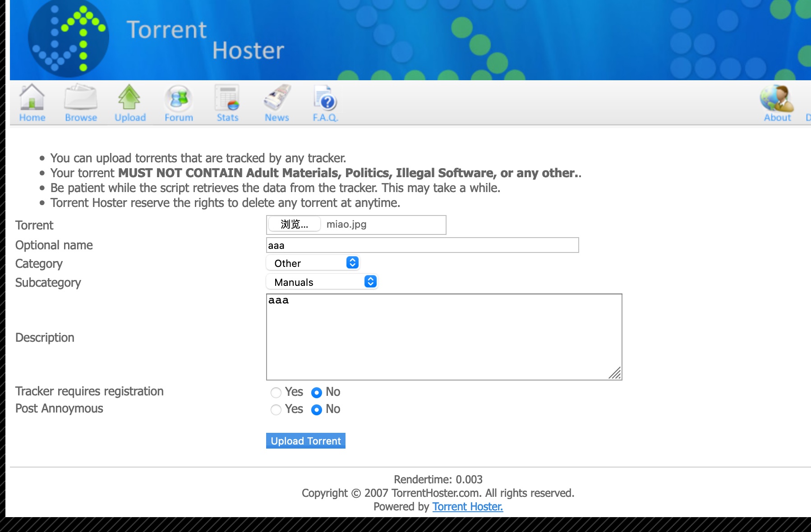Click the file browse button for Torrent
Screen dimensions: 811x532
294,224
